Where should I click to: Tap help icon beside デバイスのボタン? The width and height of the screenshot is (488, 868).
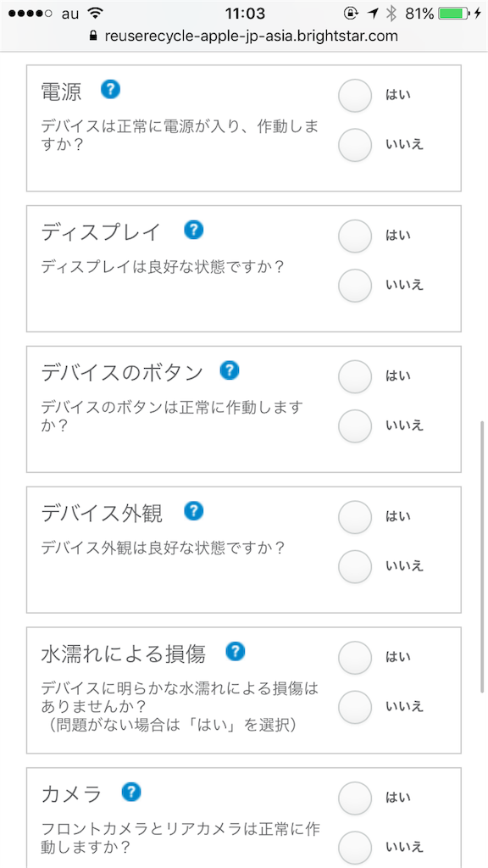(x=229, y=370)
